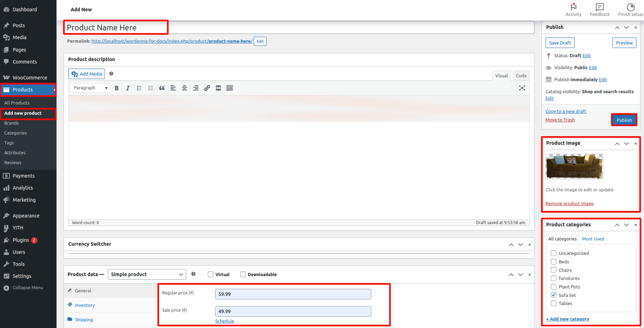Click the Bold formatting icon
This screenshot has width=644, height=328.
pos(117,88)
